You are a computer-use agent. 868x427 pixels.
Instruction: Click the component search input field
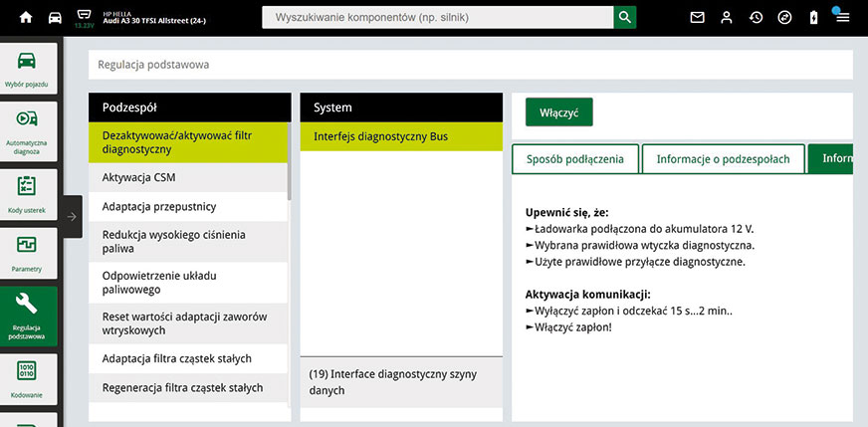pos(438,18)
